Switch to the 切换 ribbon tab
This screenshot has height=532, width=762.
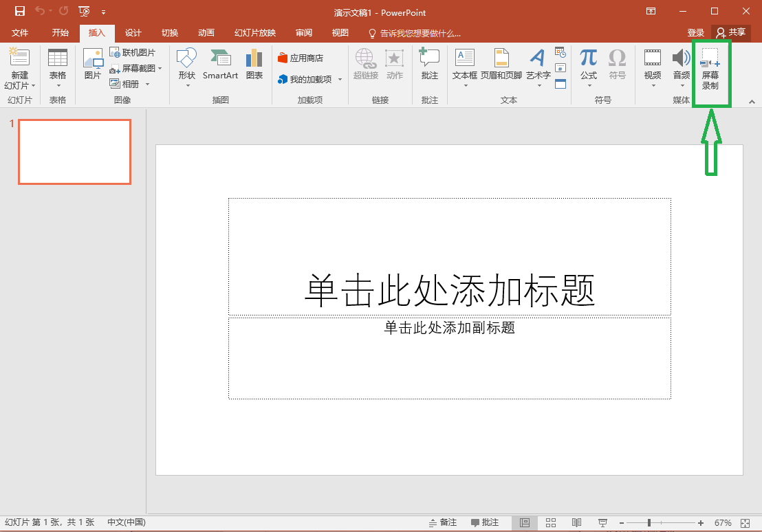[x=170, y=32]
